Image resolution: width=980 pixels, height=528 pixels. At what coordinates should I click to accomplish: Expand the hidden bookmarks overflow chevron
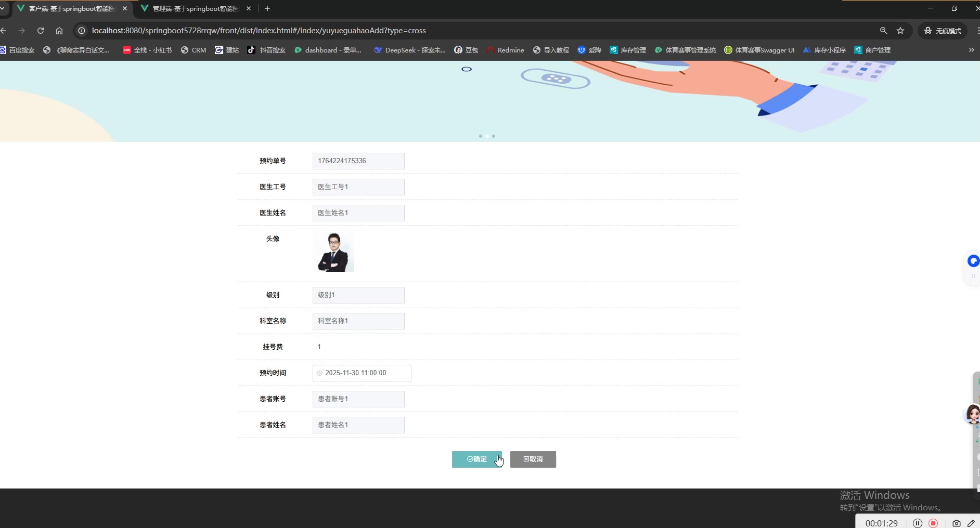(971, 50)
